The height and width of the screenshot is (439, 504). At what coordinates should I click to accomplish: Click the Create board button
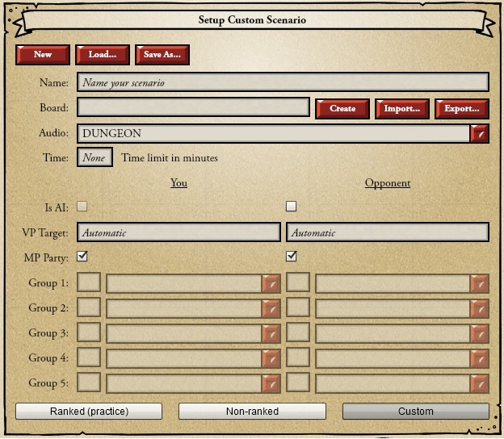pyautogui.click(x=342, y=109)
